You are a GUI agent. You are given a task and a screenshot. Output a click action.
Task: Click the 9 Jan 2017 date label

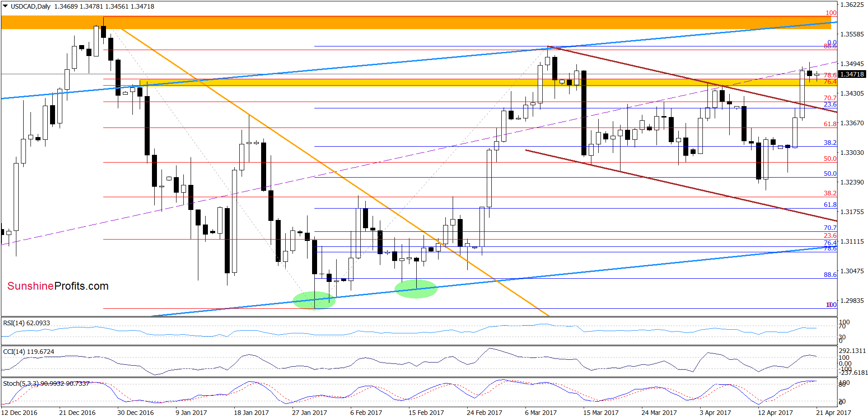coord(191,413)
